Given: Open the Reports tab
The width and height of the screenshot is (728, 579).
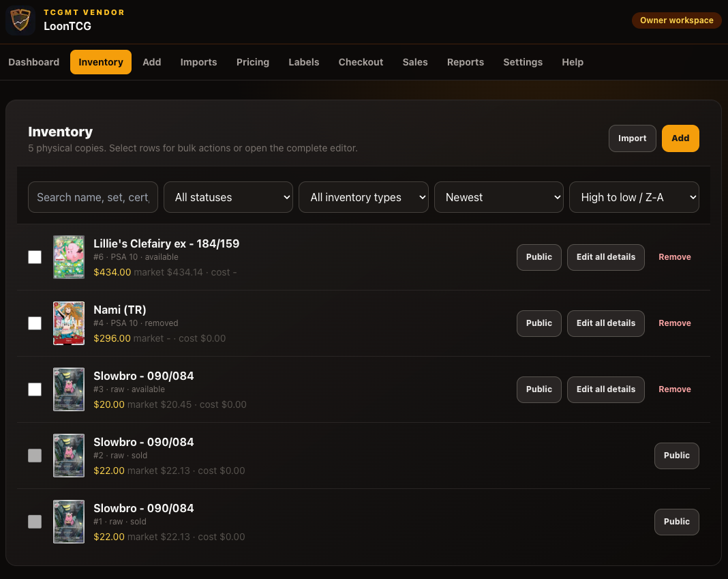Looking at the screenshot, I should (465, 62).
